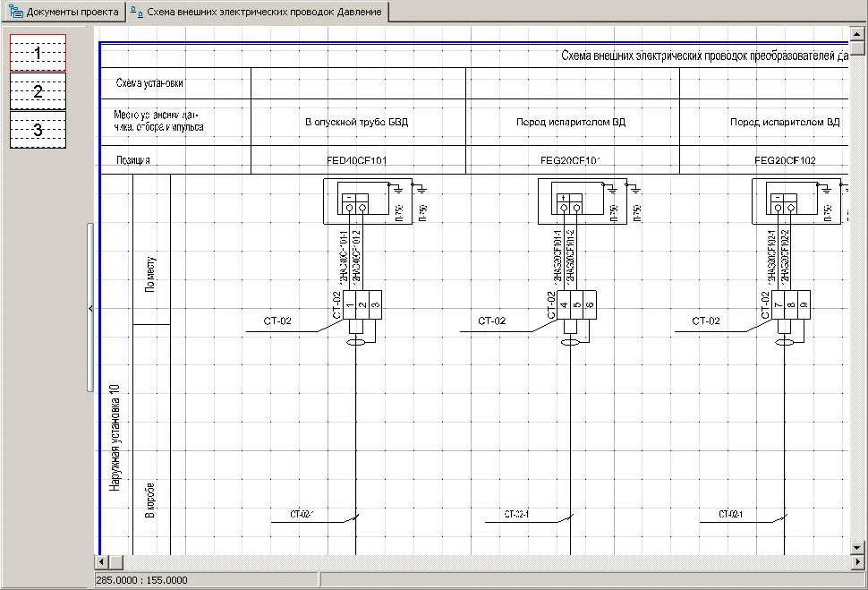Select the sensor symbol under FED40CF101
The image size is (868, 590).
(x=356, y=204)
